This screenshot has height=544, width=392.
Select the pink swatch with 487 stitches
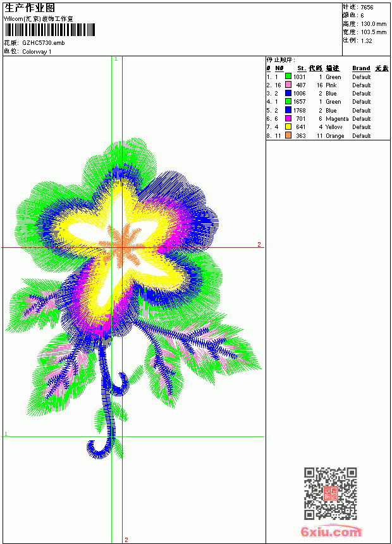coord(288,85)
